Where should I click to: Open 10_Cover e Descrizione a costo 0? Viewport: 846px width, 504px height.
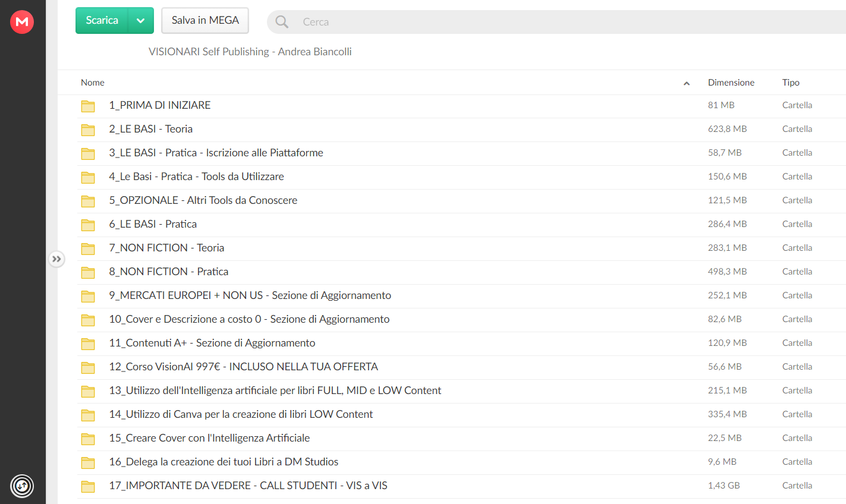[x=249, y=319]
